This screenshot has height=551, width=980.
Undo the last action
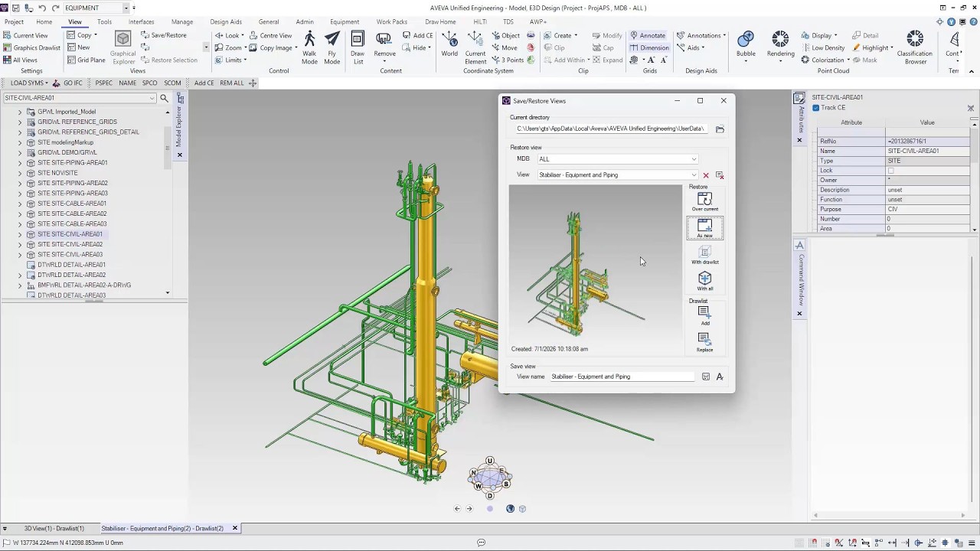coord(42,8)
